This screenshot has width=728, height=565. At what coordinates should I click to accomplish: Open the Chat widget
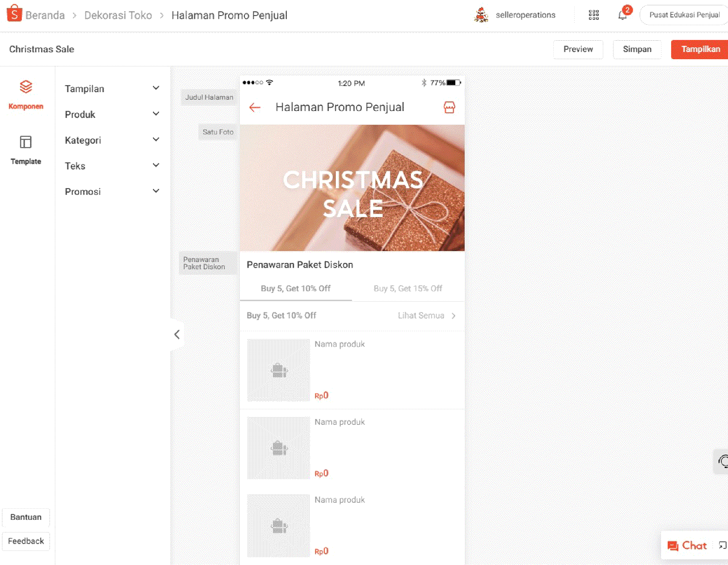pos(687,546)
